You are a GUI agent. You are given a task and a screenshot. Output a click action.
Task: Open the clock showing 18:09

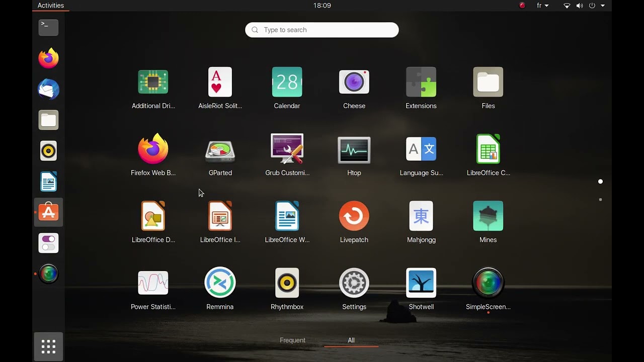pyautogui.click(x=322, y=6)
